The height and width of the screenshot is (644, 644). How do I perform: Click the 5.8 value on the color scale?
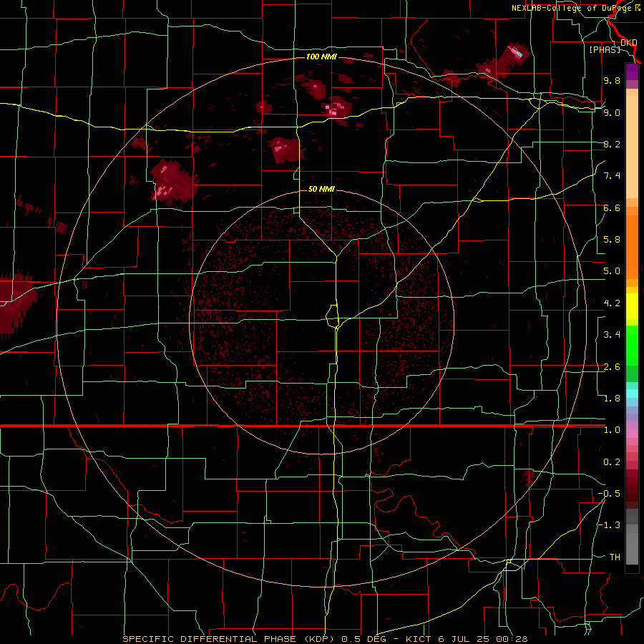pos(612,240)
